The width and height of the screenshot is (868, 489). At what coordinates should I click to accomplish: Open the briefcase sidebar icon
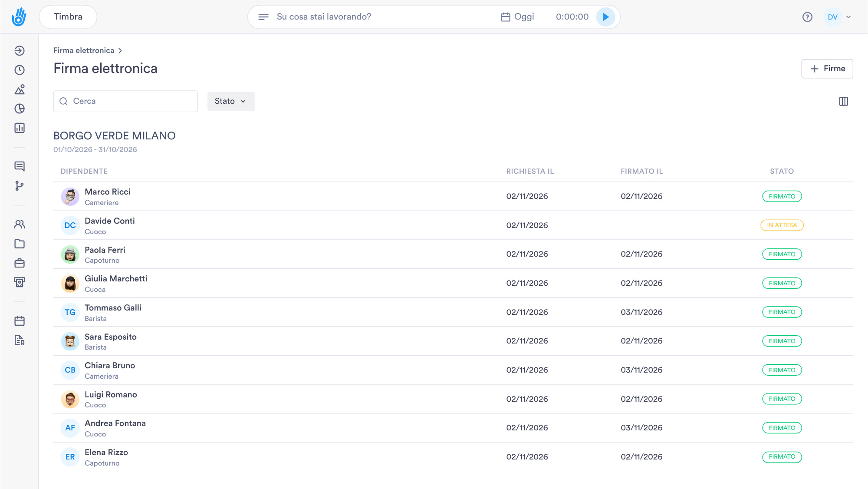pyautogui.click(x=20, y=263)
